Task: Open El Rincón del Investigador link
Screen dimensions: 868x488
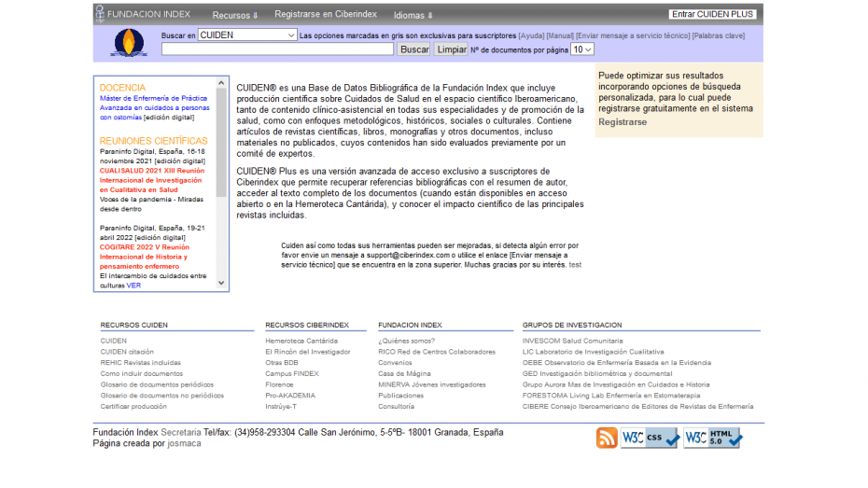Action: click(x=308, y=352)
